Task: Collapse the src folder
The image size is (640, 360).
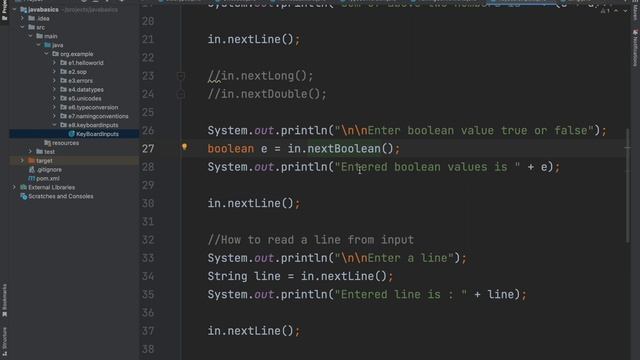Action: [22, 27]
